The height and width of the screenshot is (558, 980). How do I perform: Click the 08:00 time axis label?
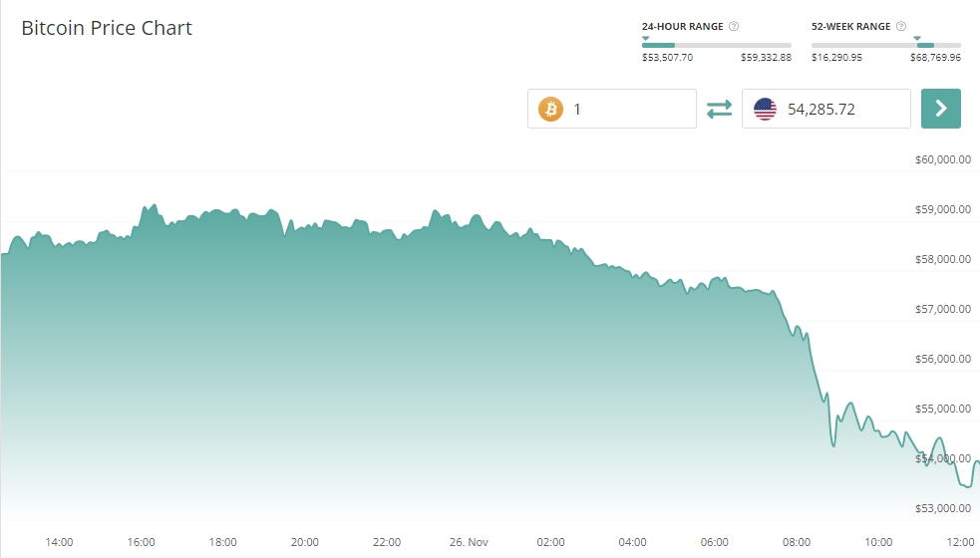[797, 542]
